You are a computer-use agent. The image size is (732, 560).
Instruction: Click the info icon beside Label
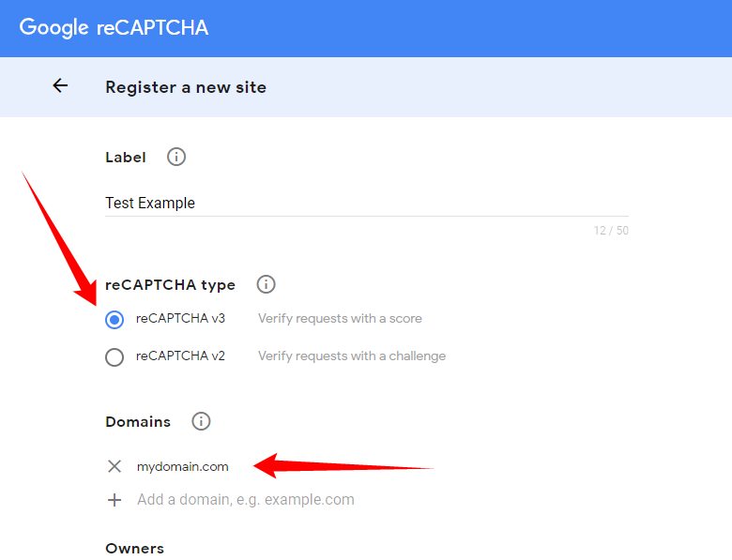pyautogui.click(x=175, y=157)
